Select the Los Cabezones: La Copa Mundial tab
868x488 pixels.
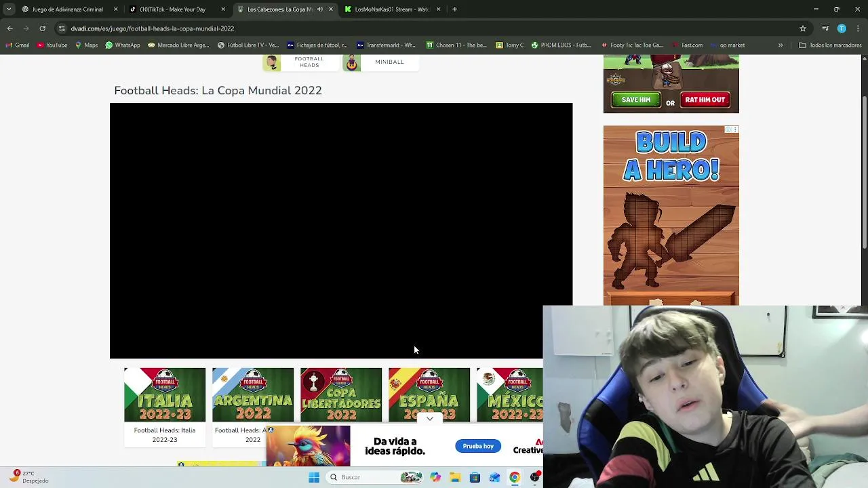(279, 9)
